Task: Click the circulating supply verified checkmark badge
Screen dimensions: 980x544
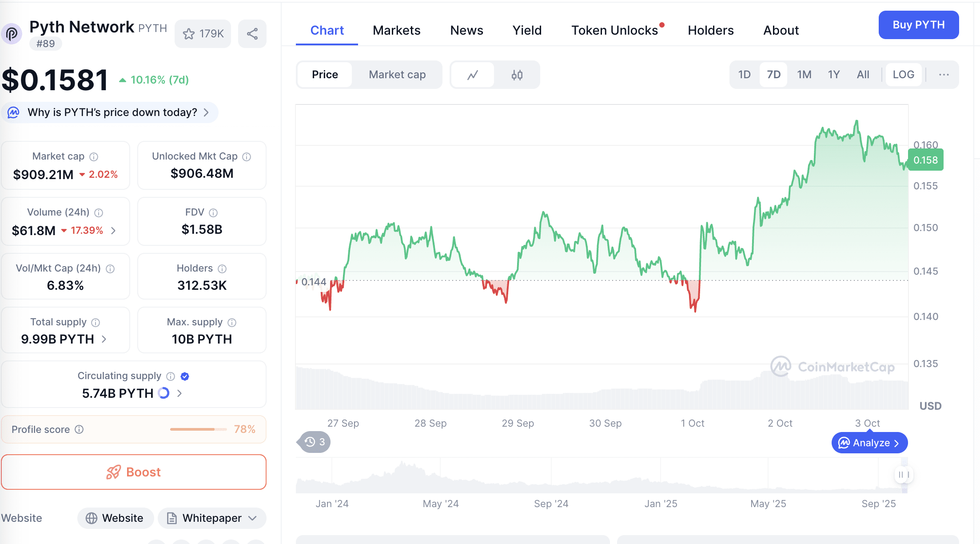Action: 185,376
